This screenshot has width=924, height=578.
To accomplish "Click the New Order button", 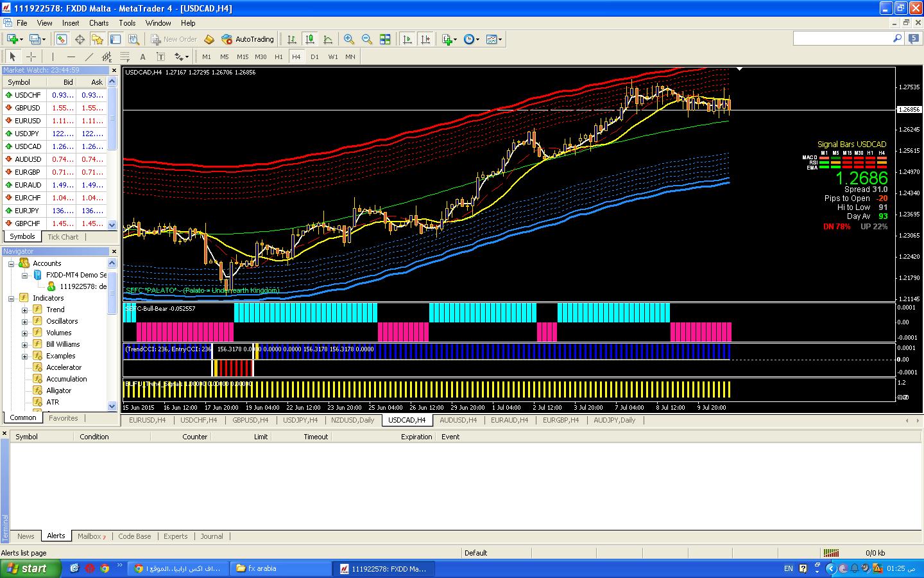I will click(x=174, y=39).
